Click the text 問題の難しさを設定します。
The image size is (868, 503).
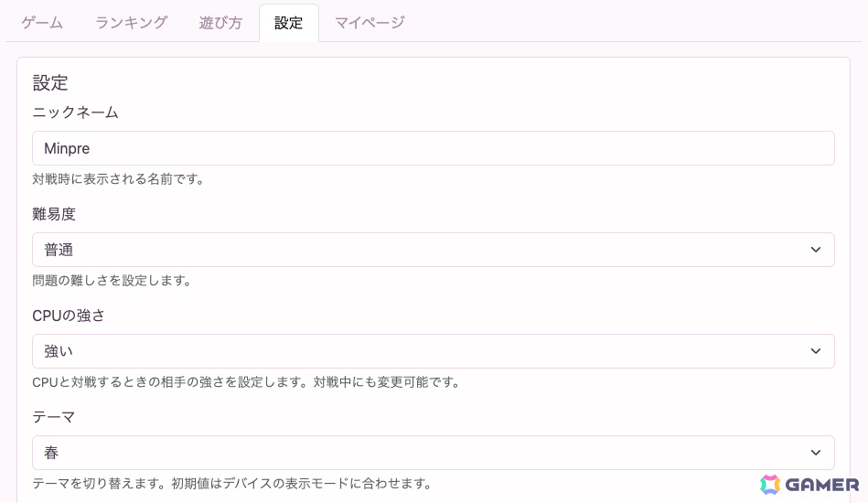[x=112, y=281]
